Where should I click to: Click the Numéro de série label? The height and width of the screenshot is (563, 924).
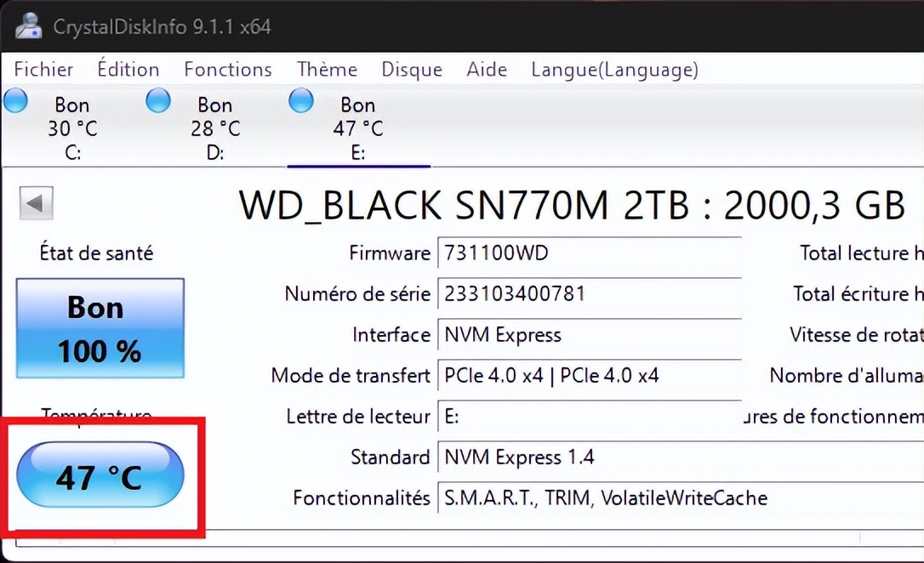(x=357, y=294)
